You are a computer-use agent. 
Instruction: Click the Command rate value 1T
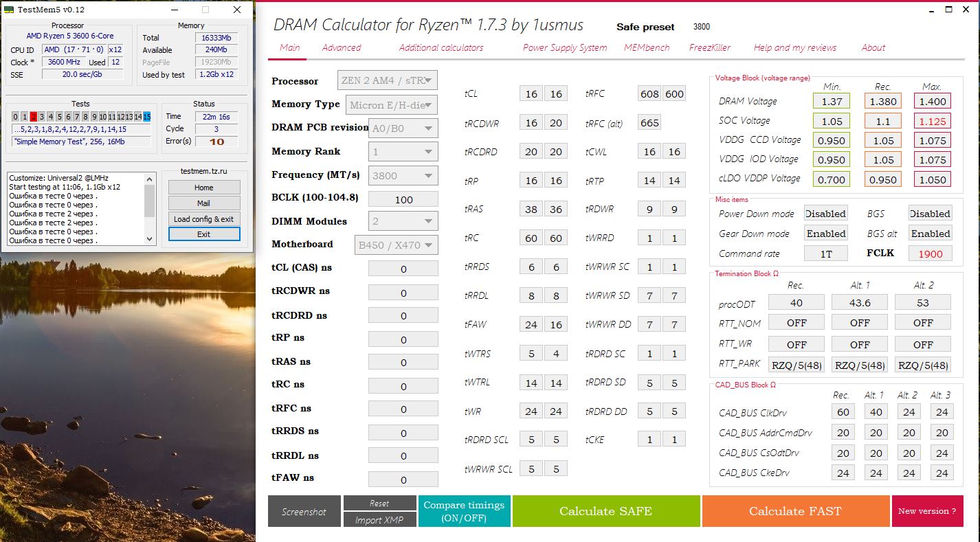(825, 253)
